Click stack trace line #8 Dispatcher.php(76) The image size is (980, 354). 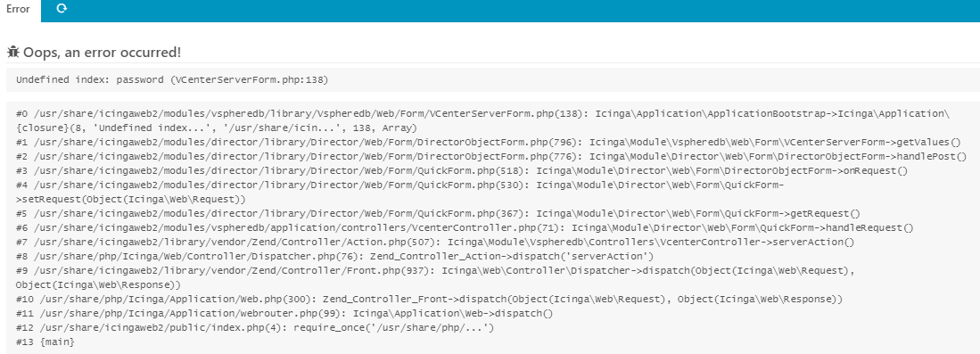[335, 257]
